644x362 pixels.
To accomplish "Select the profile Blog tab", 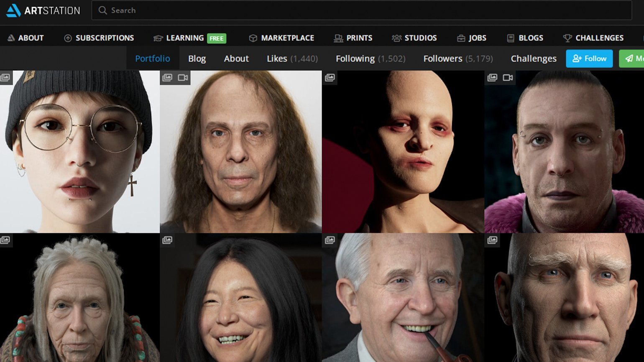I will click(x=197, y=59).
